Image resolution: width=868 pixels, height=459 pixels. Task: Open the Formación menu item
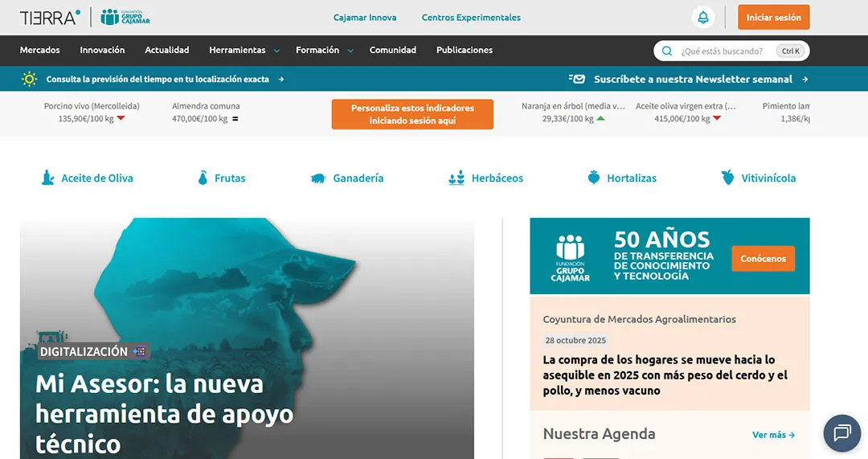tap(317, 50)
